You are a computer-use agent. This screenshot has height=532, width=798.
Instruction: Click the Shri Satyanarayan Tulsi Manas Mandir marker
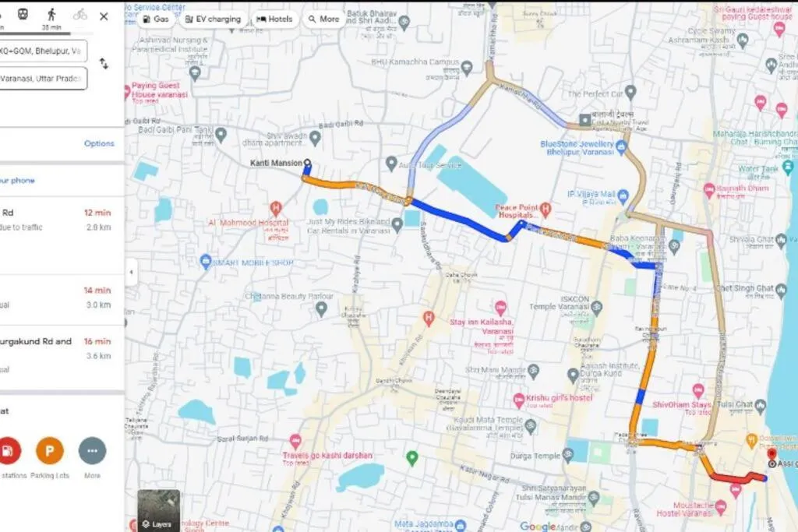593,496
